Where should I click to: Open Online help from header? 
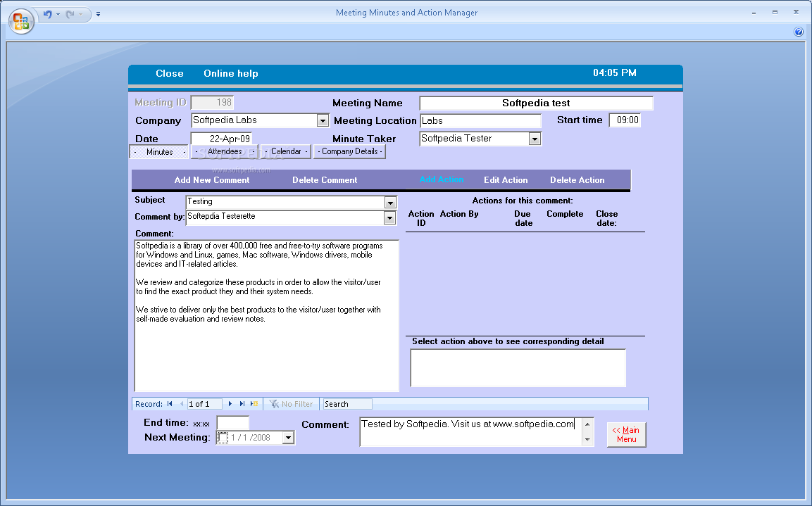coord(230,73)
